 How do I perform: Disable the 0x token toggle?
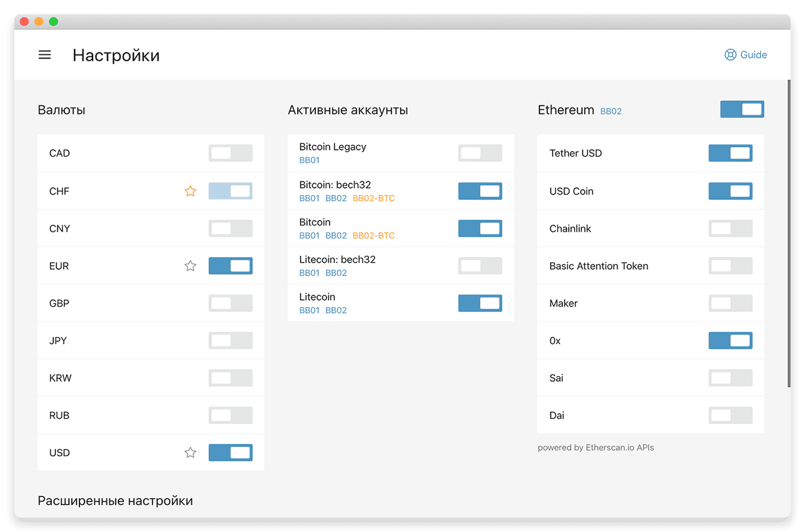(730, 340)
